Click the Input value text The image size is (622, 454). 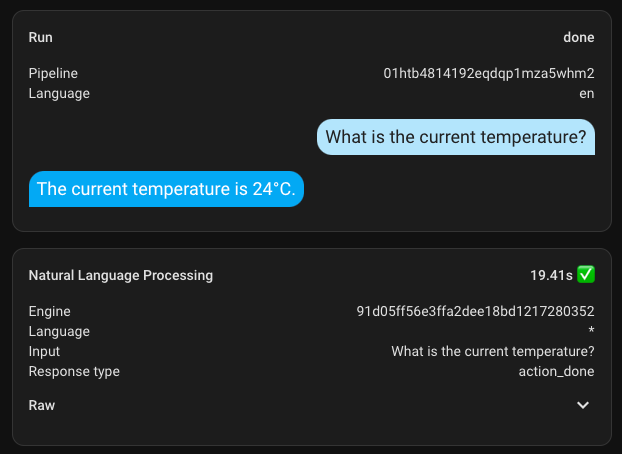(x=493, y=351)
